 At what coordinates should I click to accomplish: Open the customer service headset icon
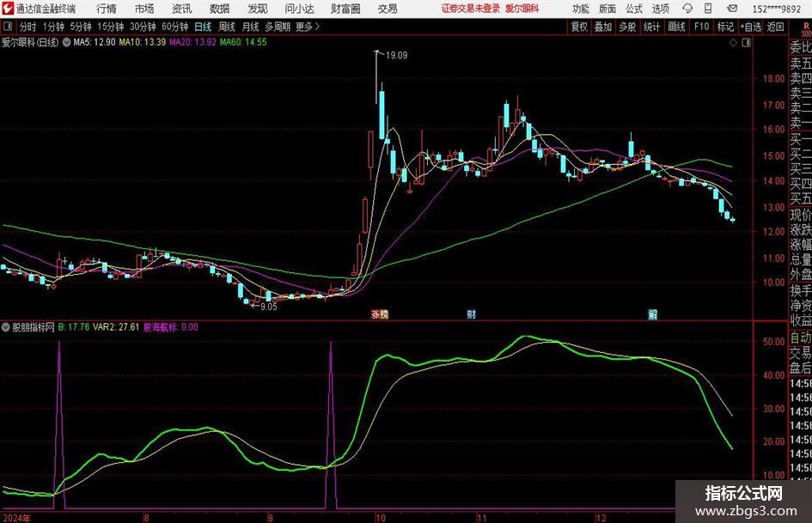tap(687, 9)
